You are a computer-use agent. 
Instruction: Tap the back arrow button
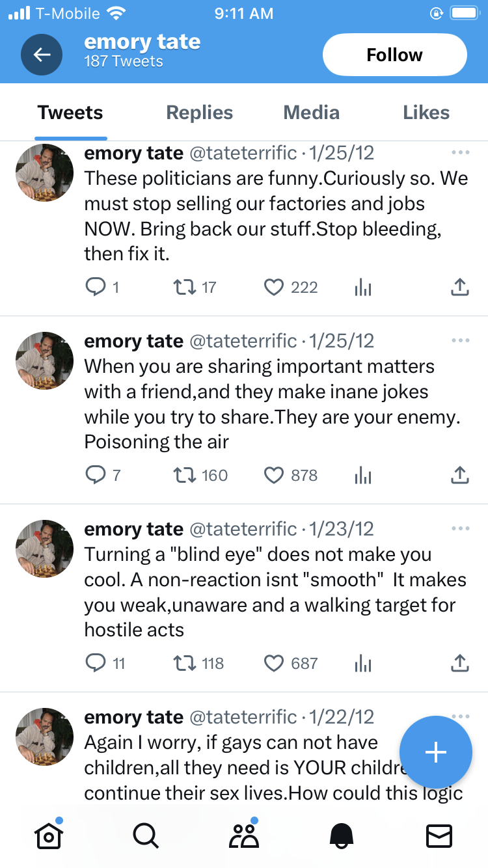42,55
